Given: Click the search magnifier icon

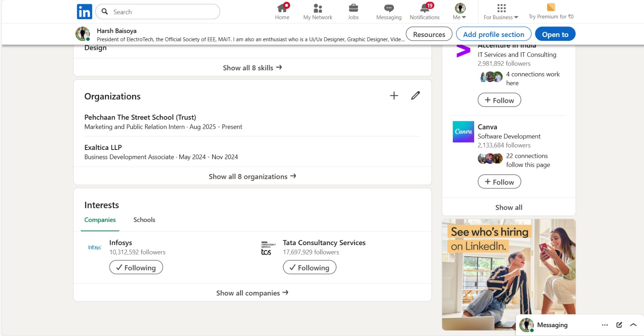Looking at the screenshot, I should (105, 12).
